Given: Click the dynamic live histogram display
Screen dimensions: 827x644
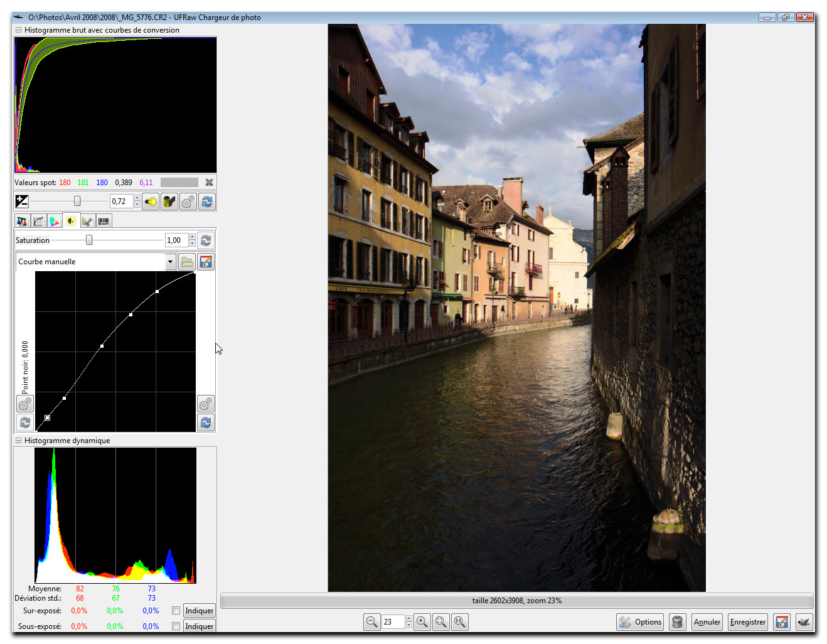Looking at the screenshot, I should coord(115,515).
